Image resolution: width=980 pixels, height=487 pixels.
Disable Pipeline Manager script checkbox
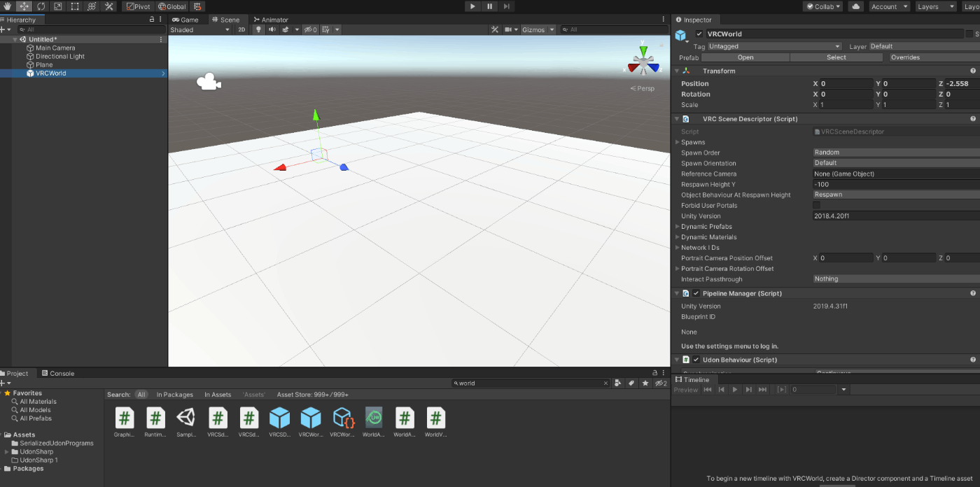(696, 293)
